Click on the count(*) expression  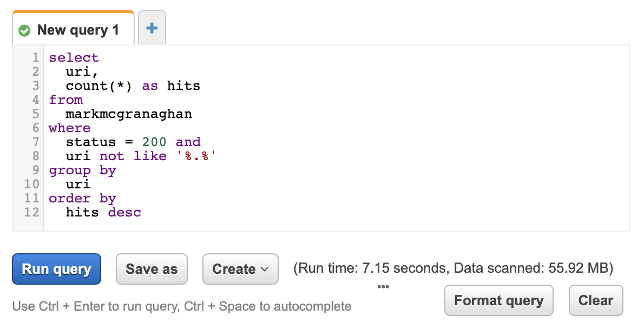99,86
